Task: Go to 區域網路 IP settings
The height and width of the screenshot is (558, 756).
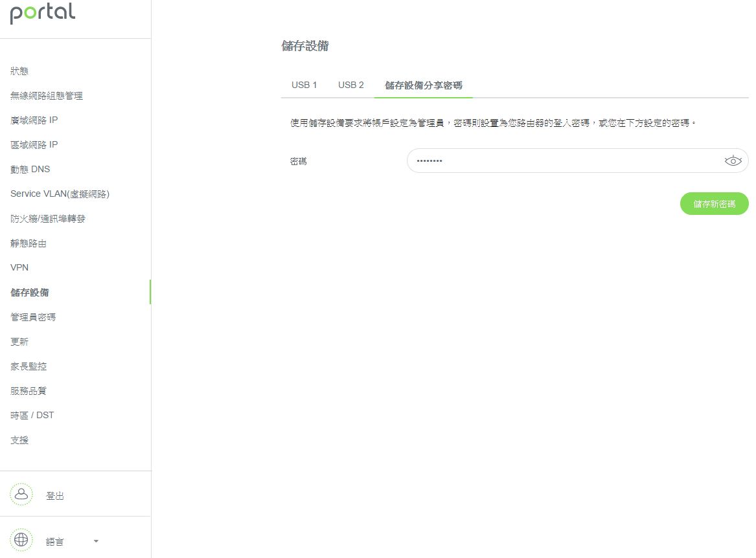Action: click(34, 144)
